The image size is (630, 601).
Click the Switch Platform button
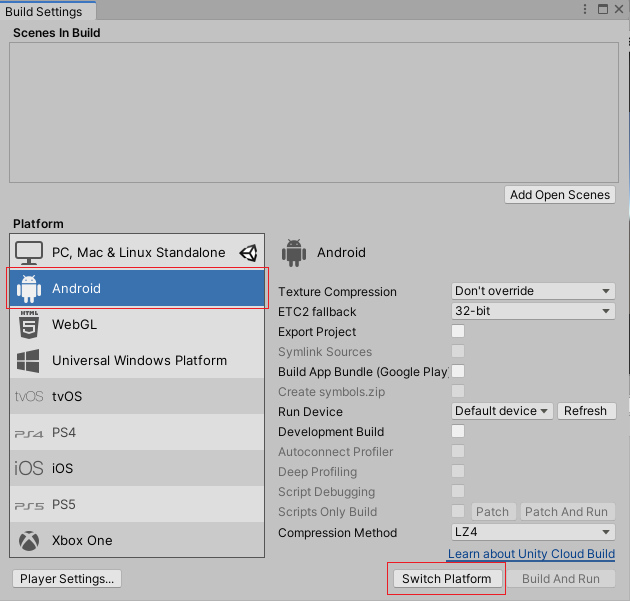tap(448, 579)
